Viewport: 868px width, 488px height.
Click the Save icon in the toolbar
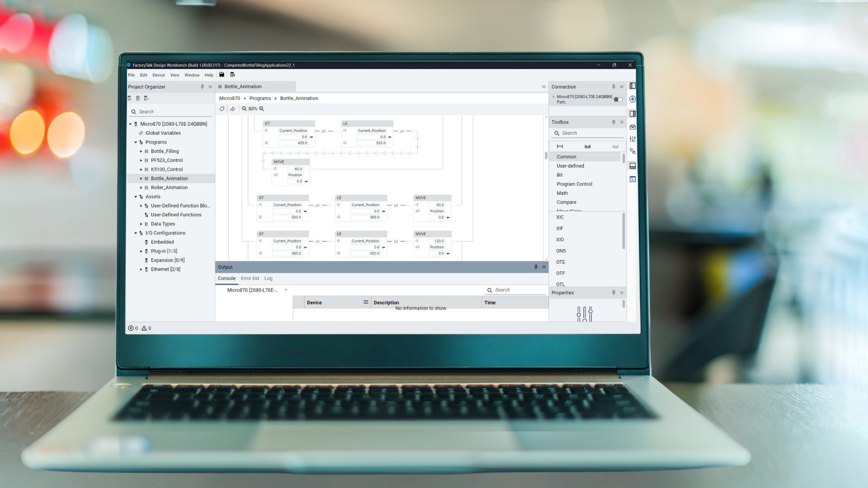click(x=221, y=75)
